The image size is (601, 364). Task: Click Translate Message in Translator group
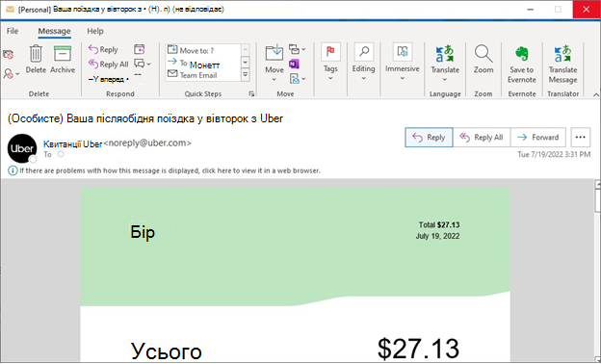[562, 65]
